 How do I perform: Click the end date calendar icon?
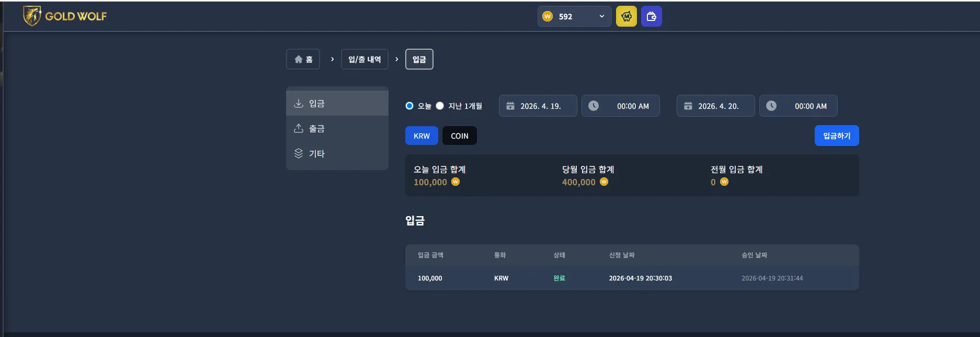point(688,106)
